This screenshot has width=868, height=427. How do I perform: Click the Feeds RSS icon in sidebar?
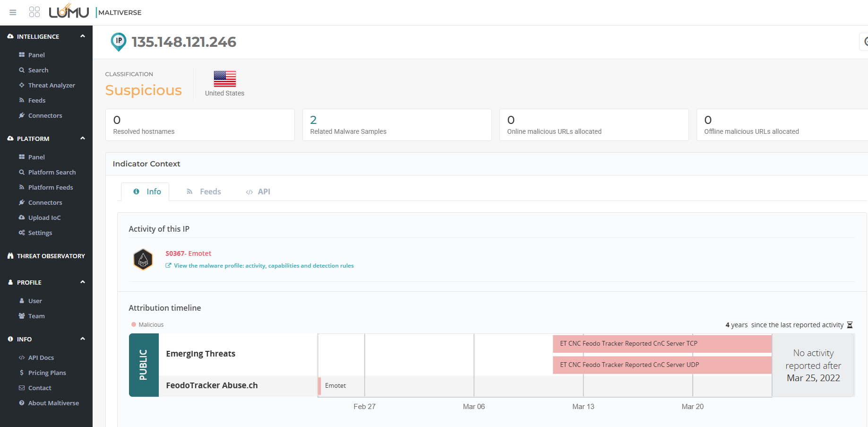tap(22, 100)
